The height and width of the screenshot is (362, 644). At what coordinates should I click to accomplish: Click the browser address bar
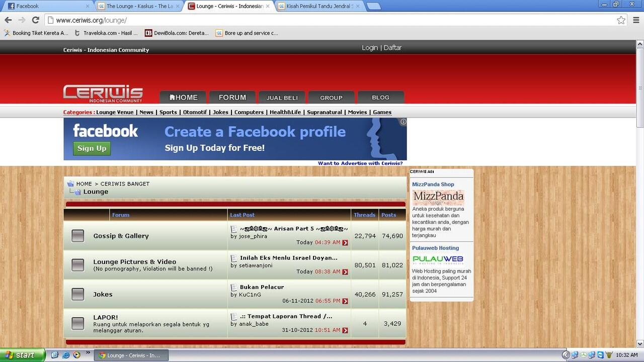tap(332, 20)
